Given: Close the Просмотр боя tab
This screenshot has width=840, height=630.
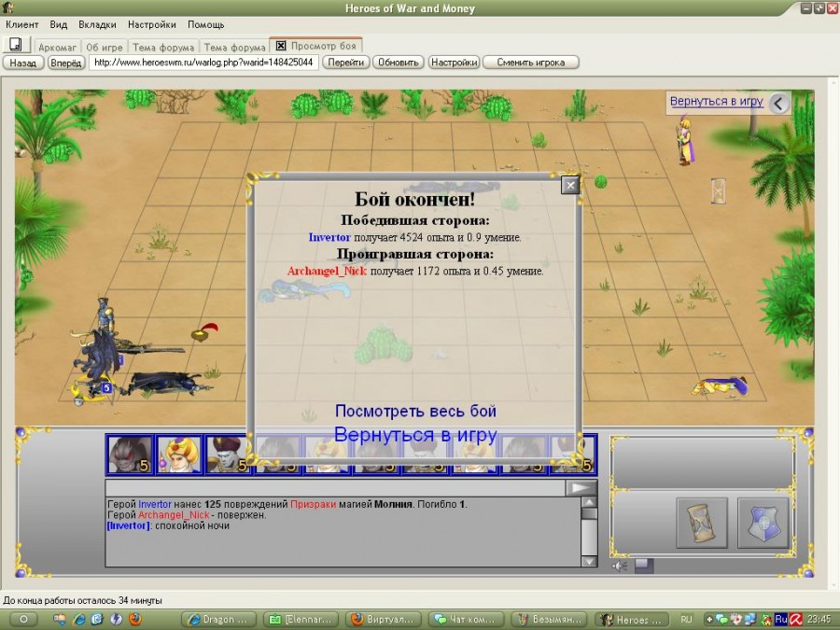Looking at the screenshot, I should click(x=281, y=46).
